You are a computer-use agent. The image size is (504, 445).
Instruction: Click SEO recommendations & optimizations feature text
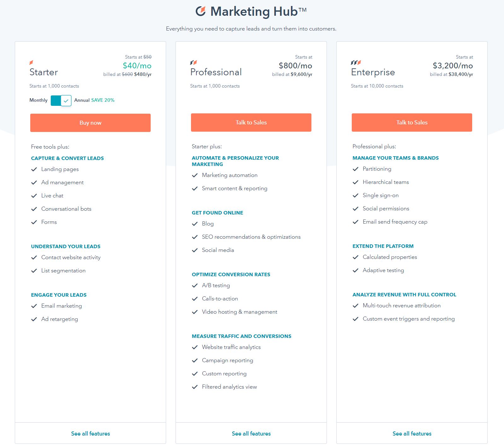(251, 237)
